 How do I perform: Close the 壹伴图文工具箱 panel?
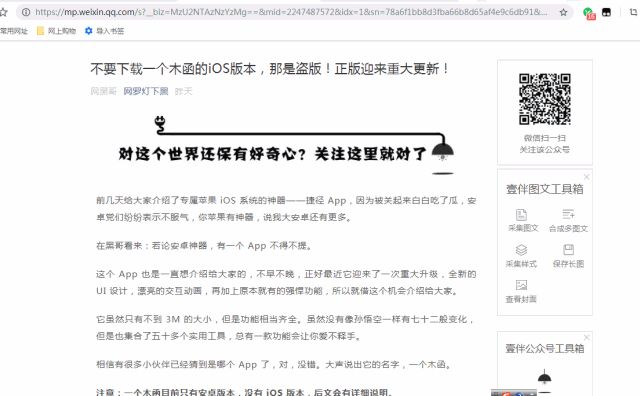tap(587, 177)
